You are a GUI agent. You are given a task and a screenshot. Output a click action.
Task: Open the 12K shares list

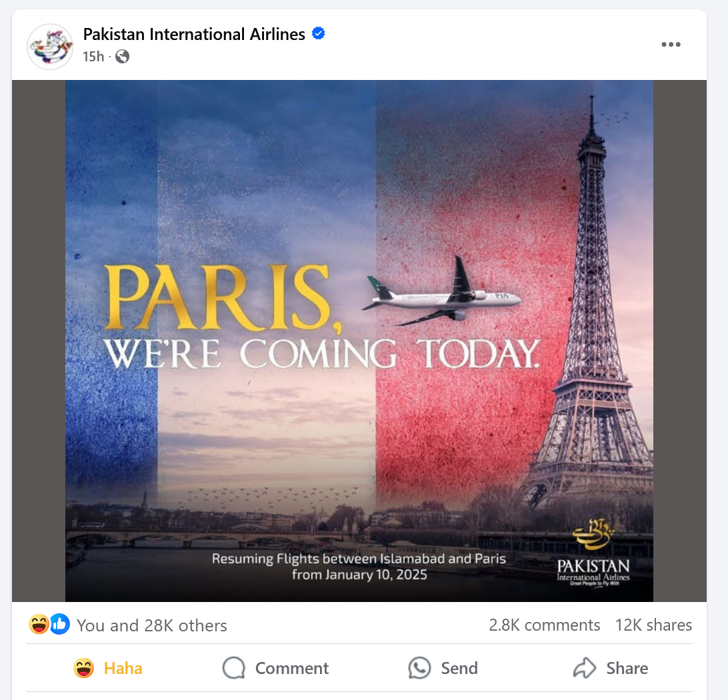[653, 625]
